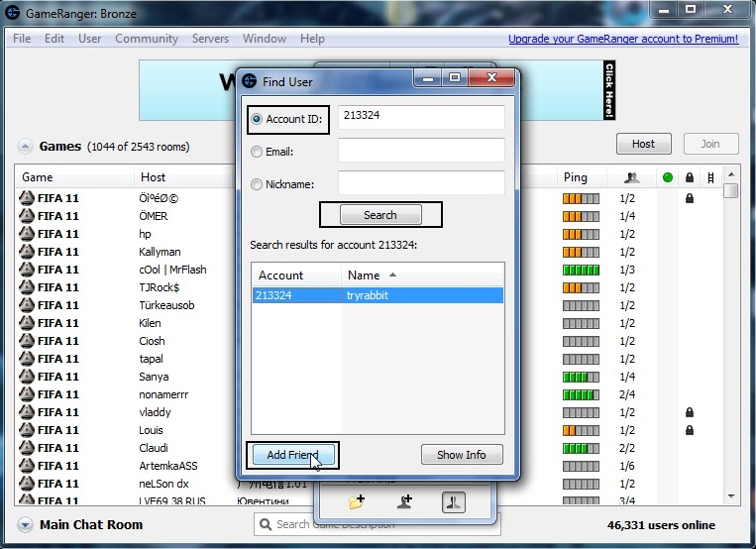Click the find user icon in friends window

click(453, 502)
